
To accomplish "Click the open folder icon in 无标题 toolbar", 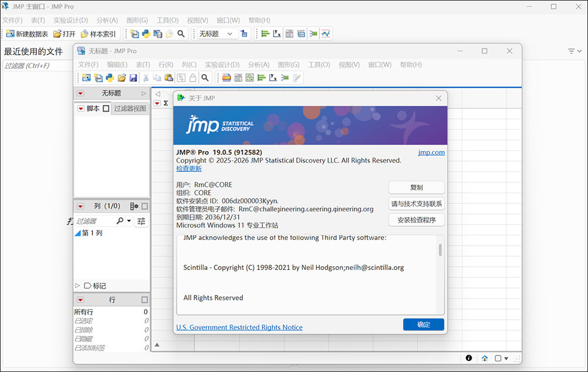I will tap(122, 78).
